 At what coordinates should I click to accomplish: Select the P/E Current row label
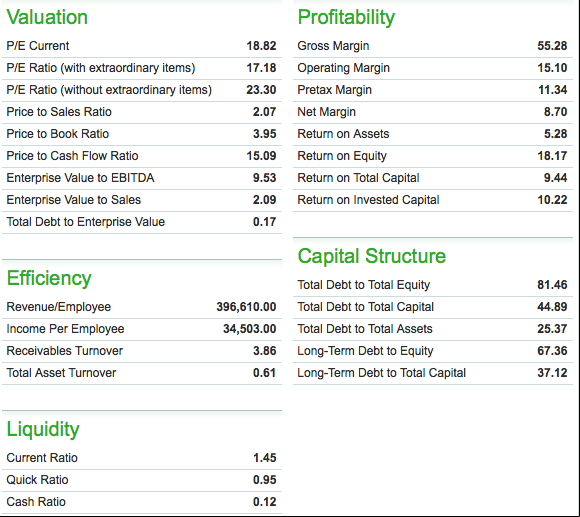[38, 46]
